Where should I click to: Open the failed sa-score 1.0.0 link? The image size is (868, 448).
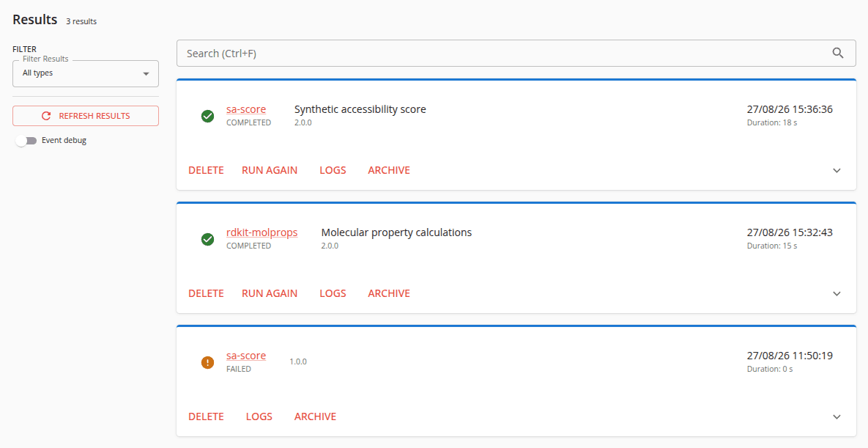point(246,356)
